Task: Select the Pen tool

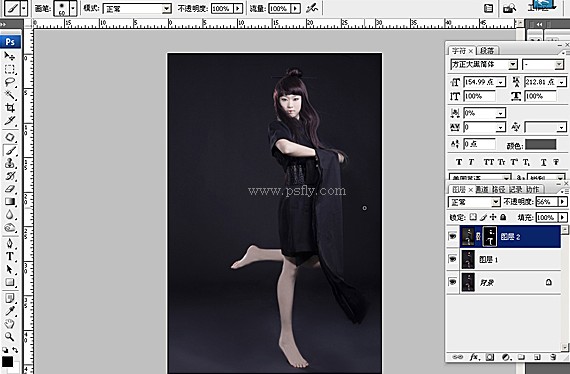Action: [10, 244]
